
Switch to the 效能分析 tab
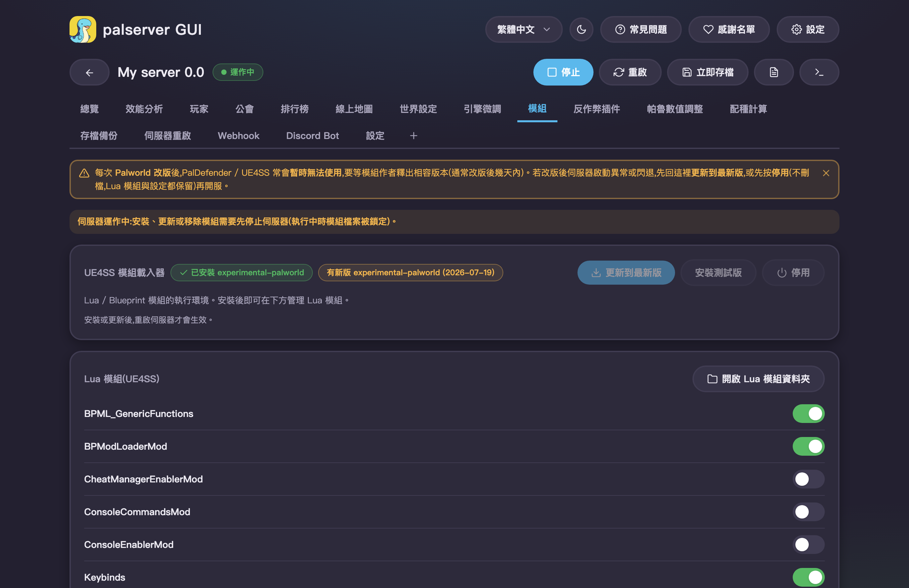(x=144, y=109)
